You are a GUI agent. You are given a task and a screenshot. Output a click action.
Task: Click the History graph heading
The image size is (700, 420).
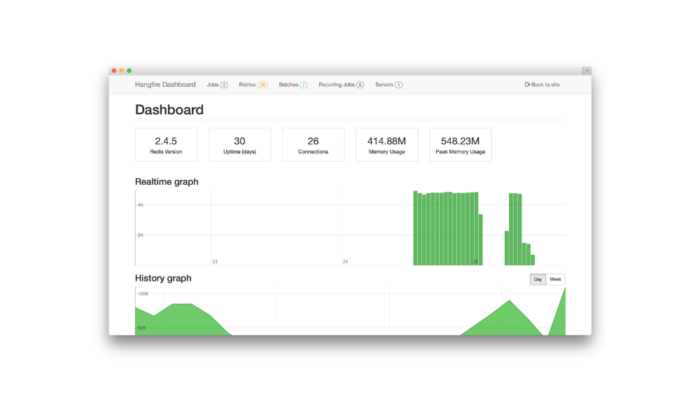click(x=163, y=278)
